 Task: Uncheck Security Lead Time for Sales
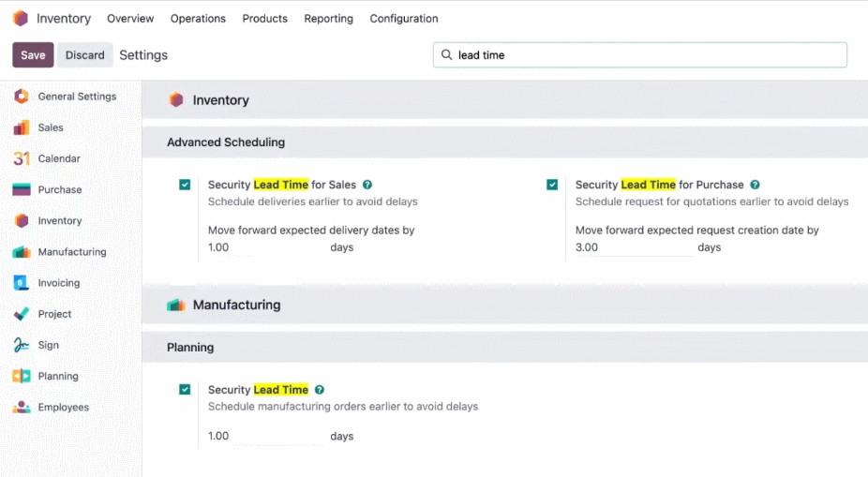click(x=185, y=185)
